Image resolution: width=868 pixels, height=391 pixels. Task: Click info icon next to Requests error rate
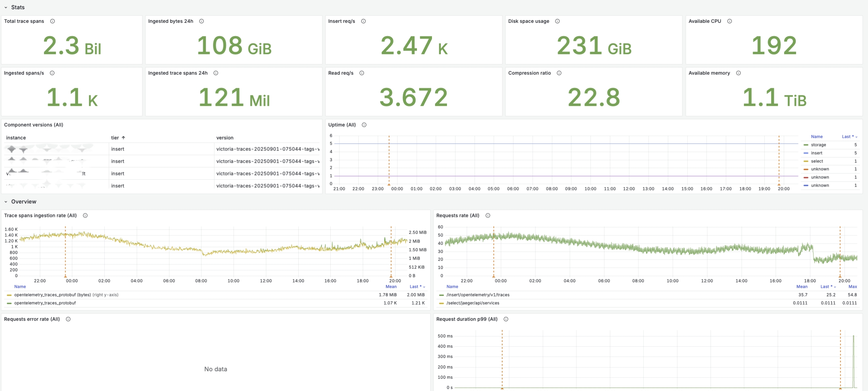[68, 319]
